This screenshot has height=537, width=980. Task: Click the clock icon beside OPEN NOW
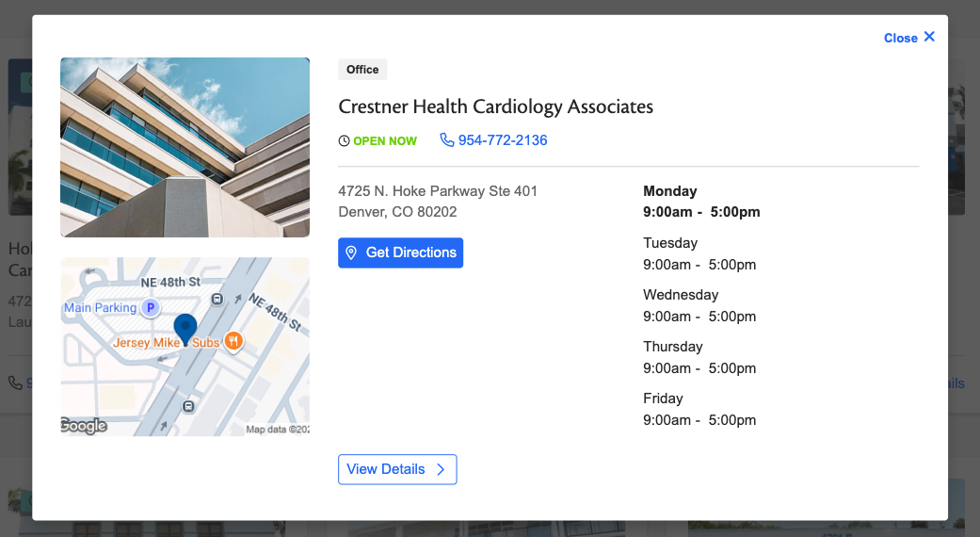tap(344, 141)
